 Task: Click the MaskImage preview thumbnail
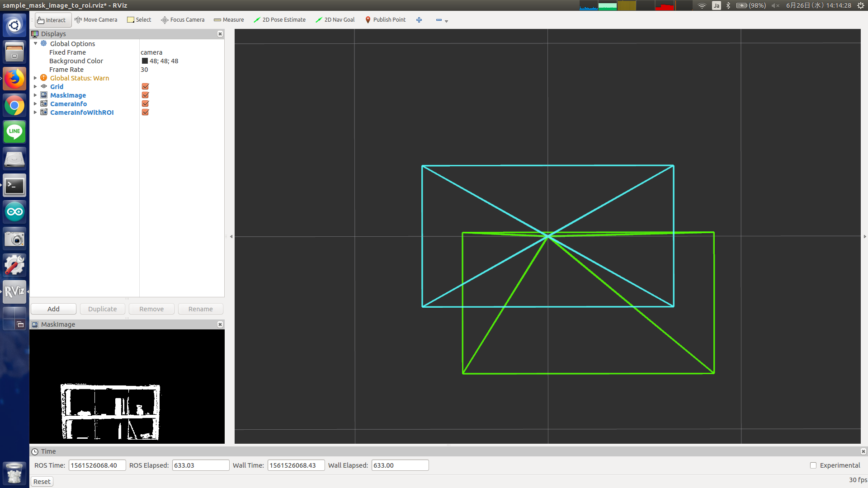(127, 387)
